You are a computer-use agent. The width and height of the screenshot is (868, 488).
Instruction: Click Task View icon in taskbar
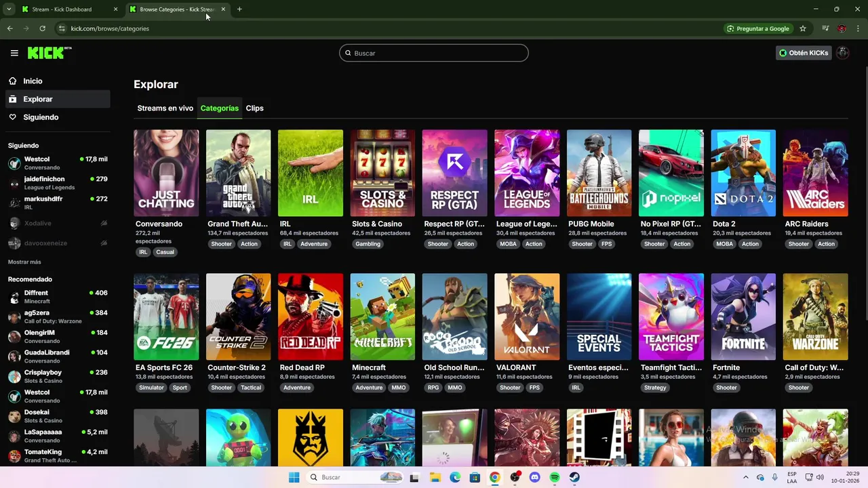tap(414, 477)
